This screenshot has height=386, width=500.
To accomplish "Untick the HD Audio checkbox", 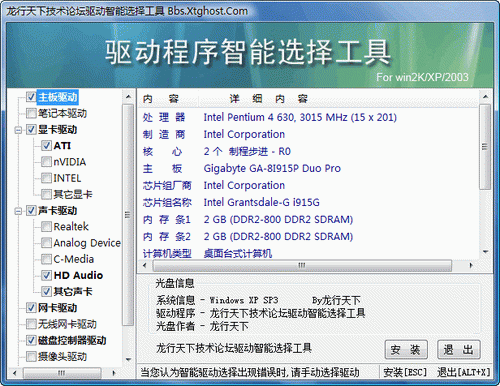I will tap(46, 275).
